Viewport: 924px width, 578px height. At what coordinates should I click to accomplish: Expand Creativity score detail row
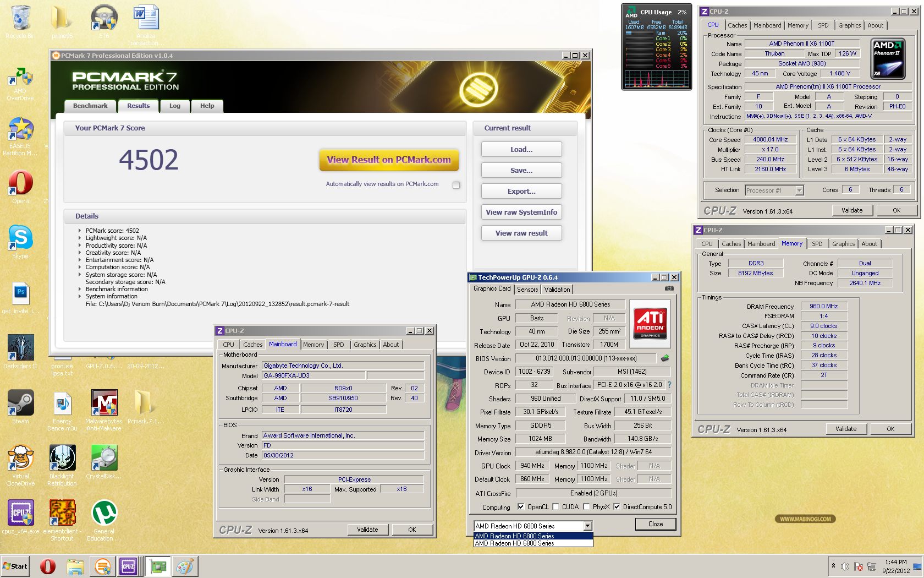tap(80, 253)
